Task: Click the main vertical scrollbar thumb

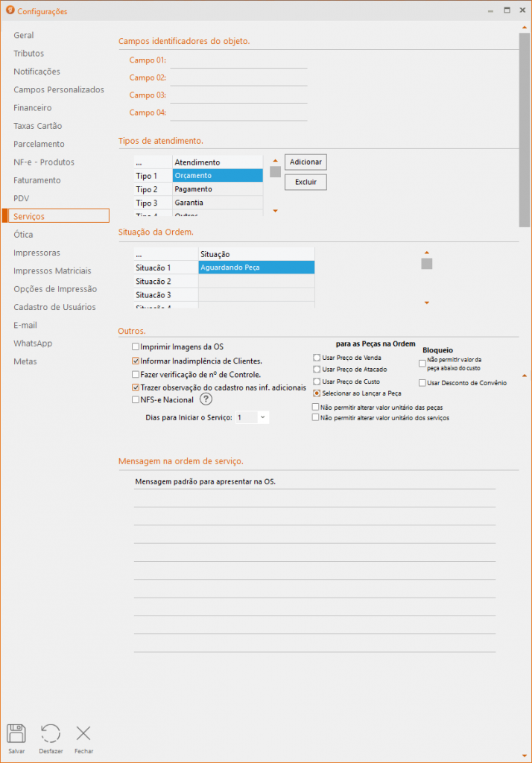Action: tap(525, 130)
